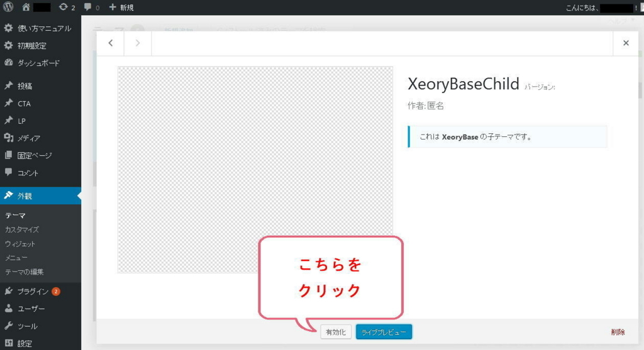
Task: Open the テーマの編集 submenu item
Action: [25, 271]
